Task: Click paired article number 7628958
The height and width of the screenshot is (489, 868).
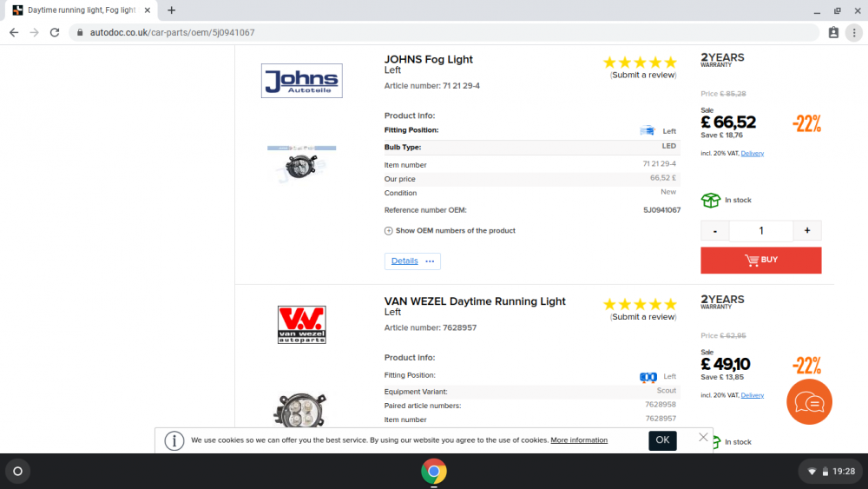Action: point(661,405)
